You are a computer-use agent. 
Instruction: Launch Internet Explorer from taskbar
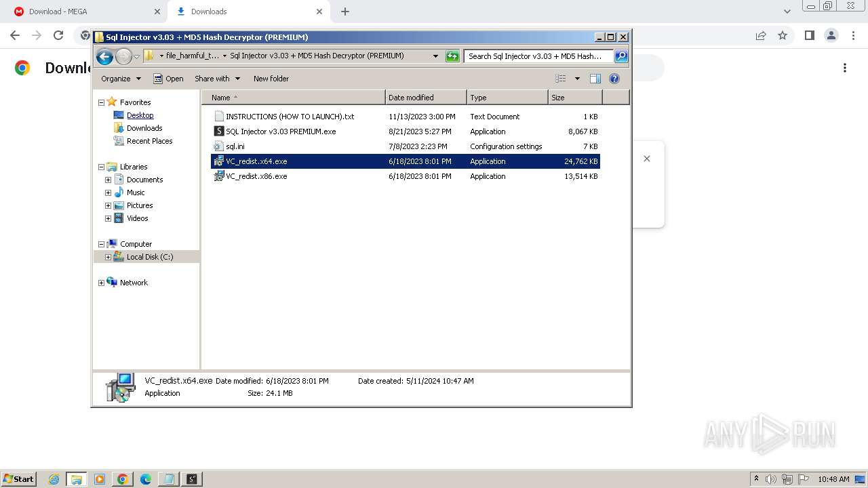[x=54, y=479]
